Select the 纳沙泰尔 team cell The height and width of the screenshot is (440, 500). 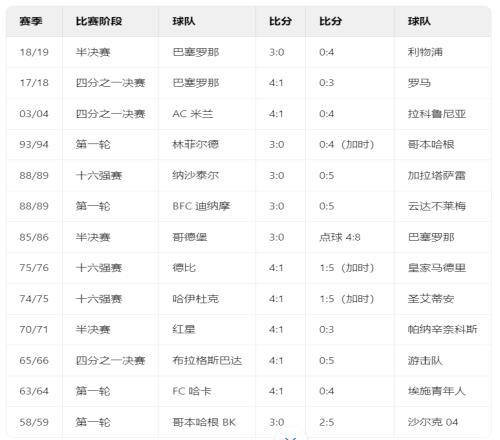(x=196, y=176)
